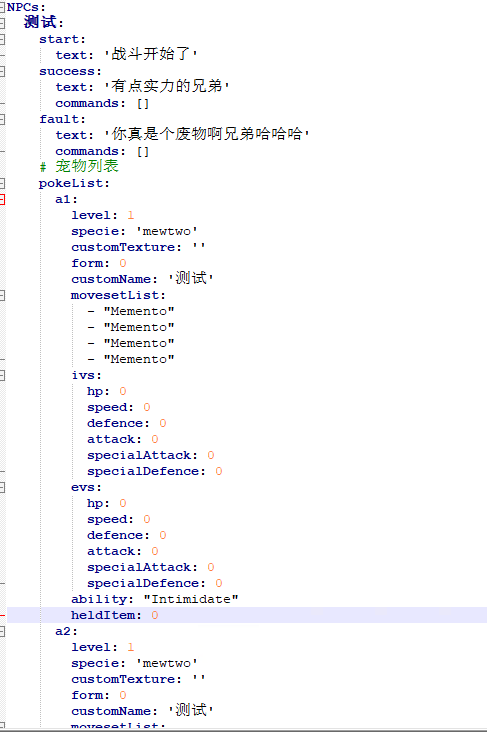The image size is (487, 732).
Task: Click specie 'mewtwo' value under a2
Action: [166, 663]
